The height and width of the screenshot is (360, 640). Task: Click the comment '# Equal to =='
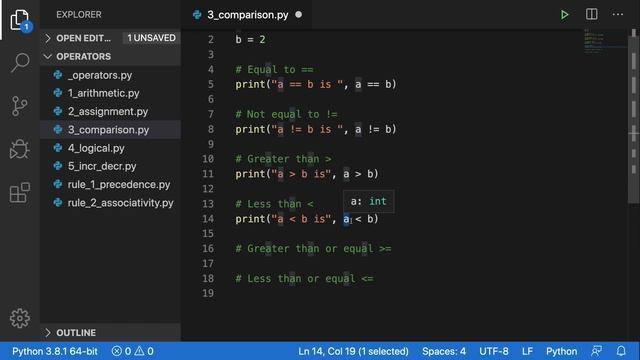[x=274, y=69]
